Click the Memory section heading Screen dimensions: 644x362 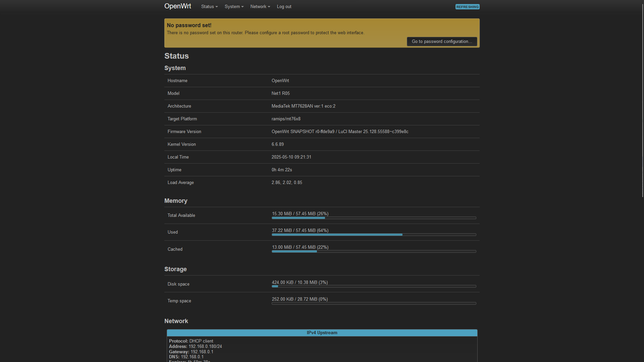pyautogui.click(x=176, y=201)
